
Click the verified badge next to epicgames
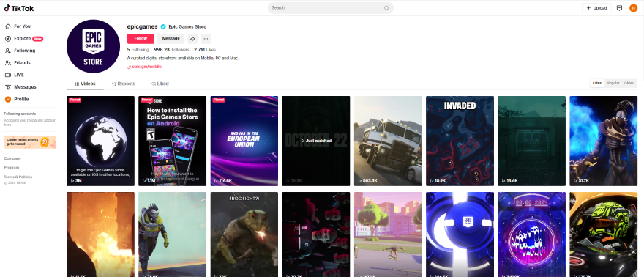[163, 26]
